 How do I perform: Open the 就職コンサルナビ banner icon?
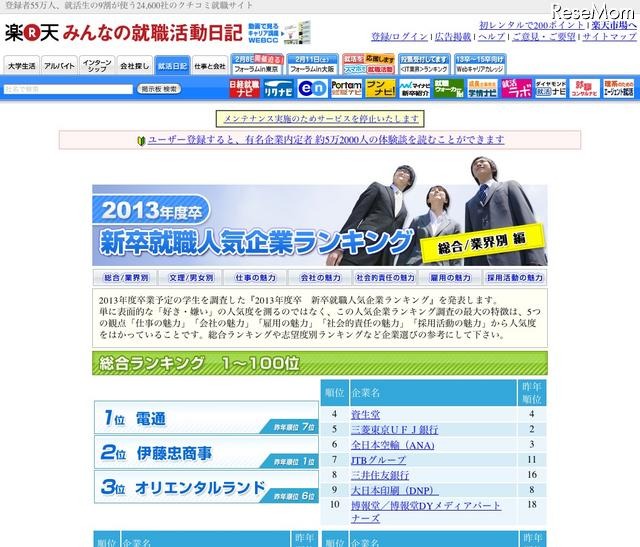[585, 88]
